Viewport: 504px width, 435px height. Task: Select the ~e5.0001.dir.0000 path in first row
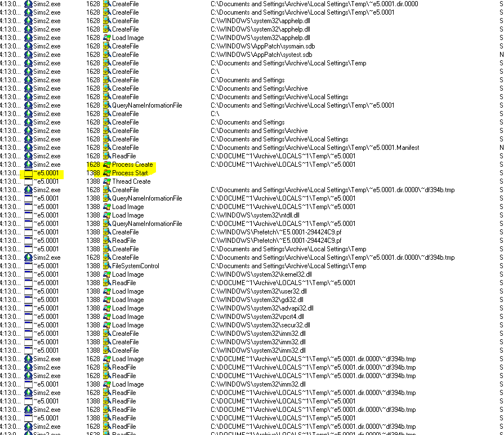tap(314, 4)
